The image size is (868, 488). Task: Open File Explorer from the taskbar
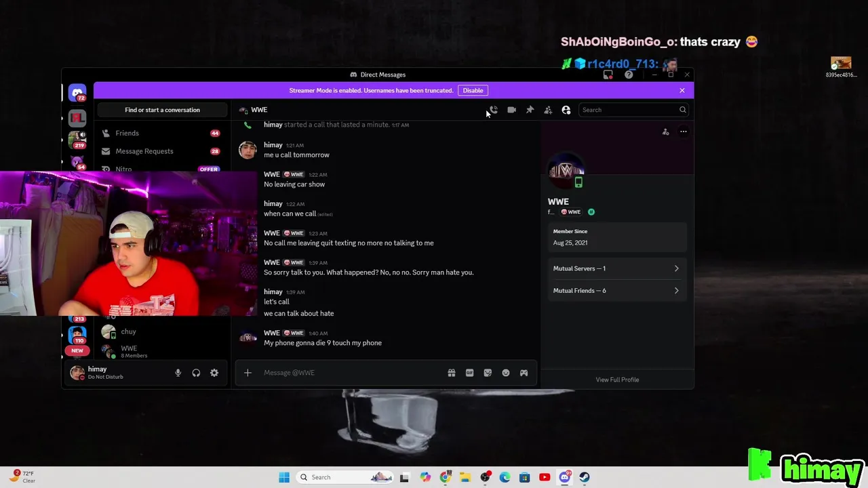[x=465, y=477]
